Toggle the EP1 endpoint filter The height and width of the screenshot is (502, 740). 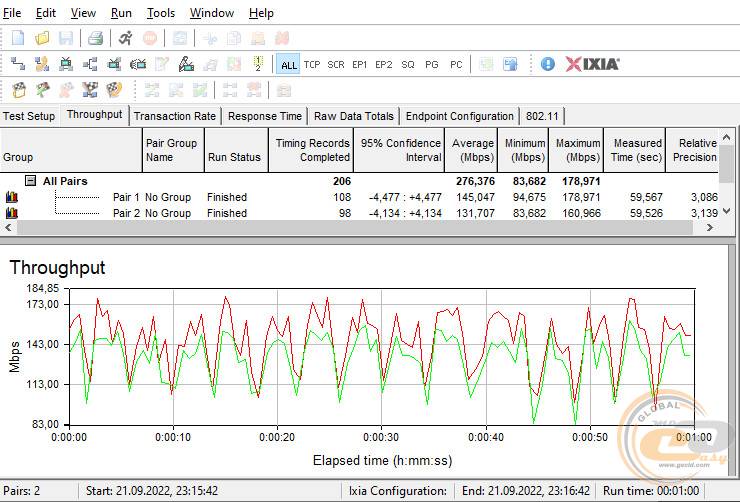[360, 65]
